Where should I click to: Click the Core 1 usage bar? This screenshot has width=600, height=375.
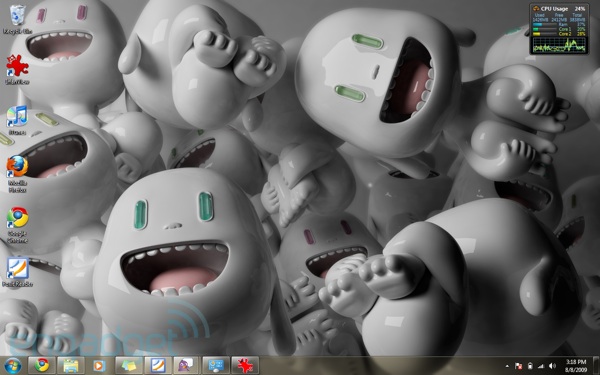tap(545, 29)
